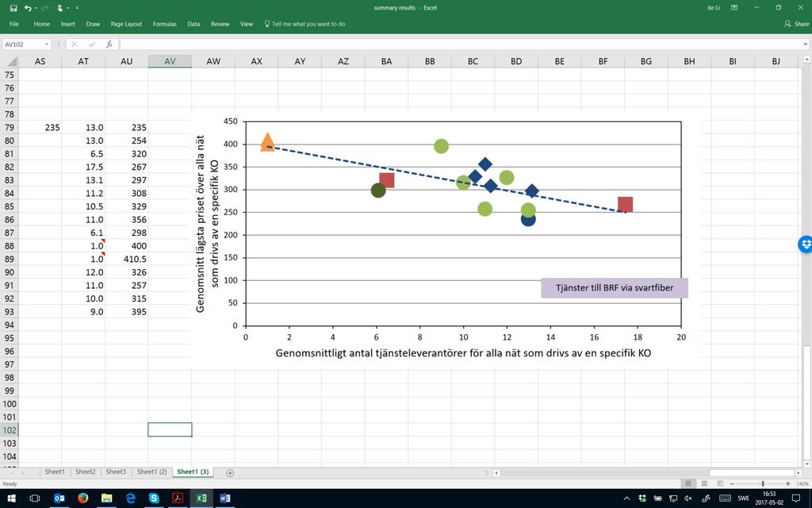This screenshot has width=812, height=508.
Task: Click the Dropbox badge icon at right edge
Action: (806, 244)
